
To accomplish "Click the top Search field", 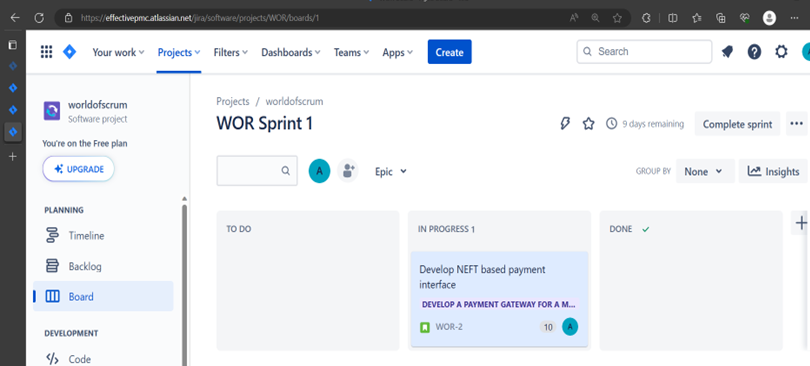I will click(x=644, y=52).
